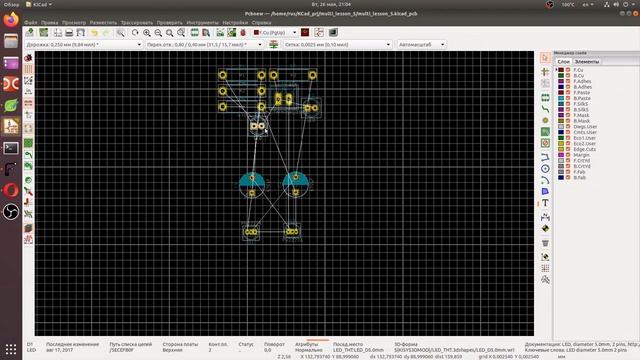The height and width of the screenshot is (360, 640).
Task: Select the highlight net tool
Action: point(545,72)
